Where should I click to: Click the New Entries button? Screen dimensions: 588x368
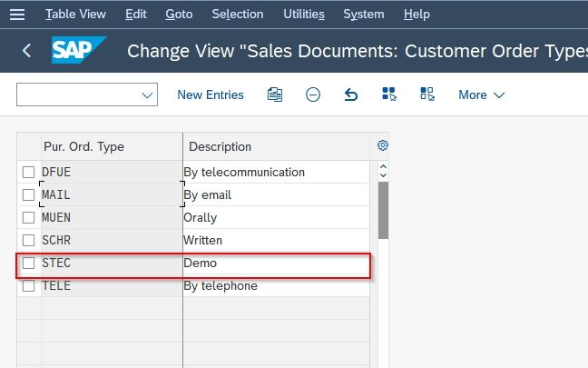click(211, 94)
